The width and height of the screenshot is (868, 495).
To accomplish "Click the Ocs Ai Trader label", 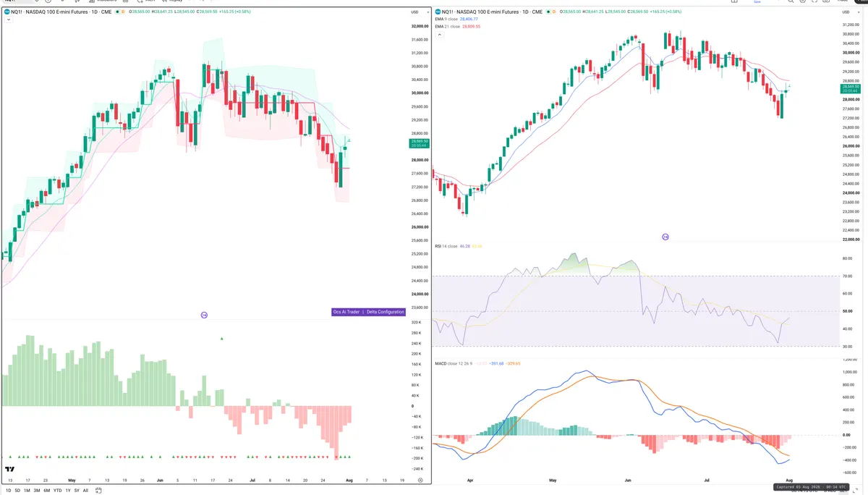I will (x=346, y=312).
